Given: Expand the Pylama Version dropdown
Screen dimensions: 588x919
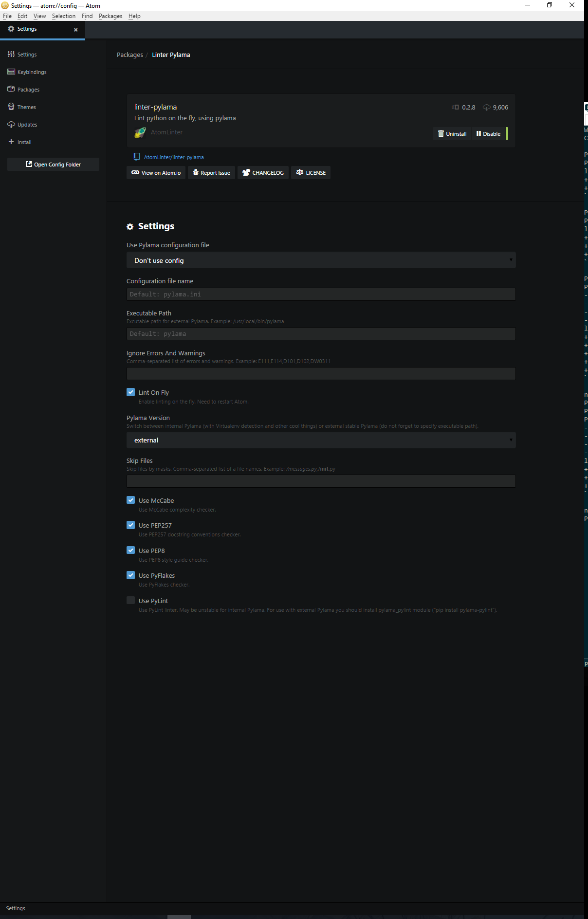Looking at the screenshot, I should (x=321, y=440).
